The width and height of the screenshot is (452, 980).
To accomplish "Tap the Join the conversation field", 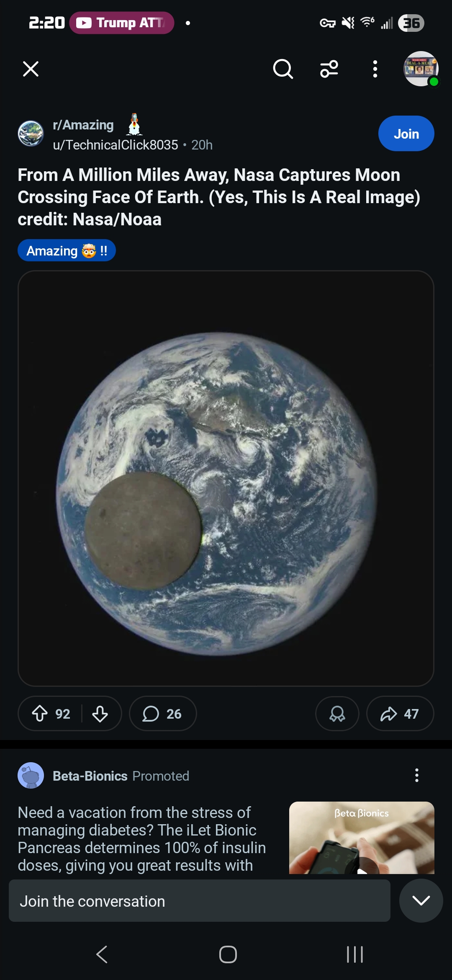I will (x=200, y=901).
